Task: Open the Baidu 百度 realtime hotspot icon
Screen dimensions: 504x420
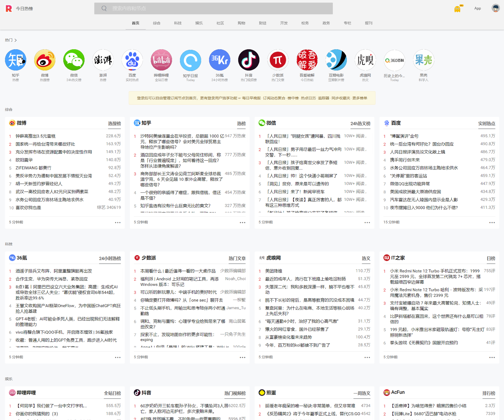Action: click(132, 60)
